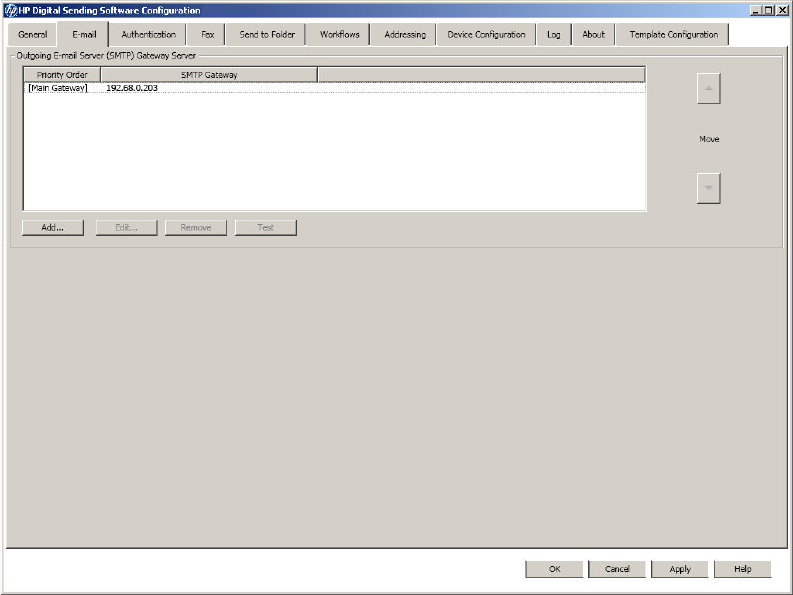This screenshot has height=595, width=793.
Task: Click the Move down arrow button
Action: (709, 188)
